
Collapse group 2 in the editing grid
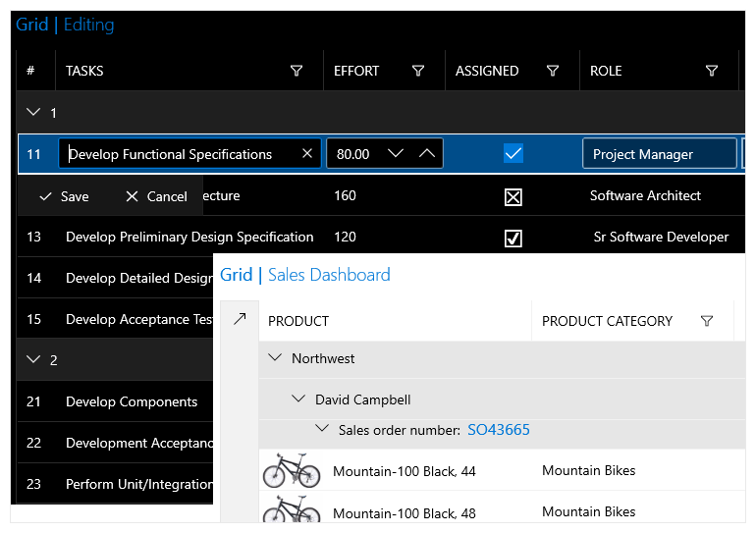point(33,359)
